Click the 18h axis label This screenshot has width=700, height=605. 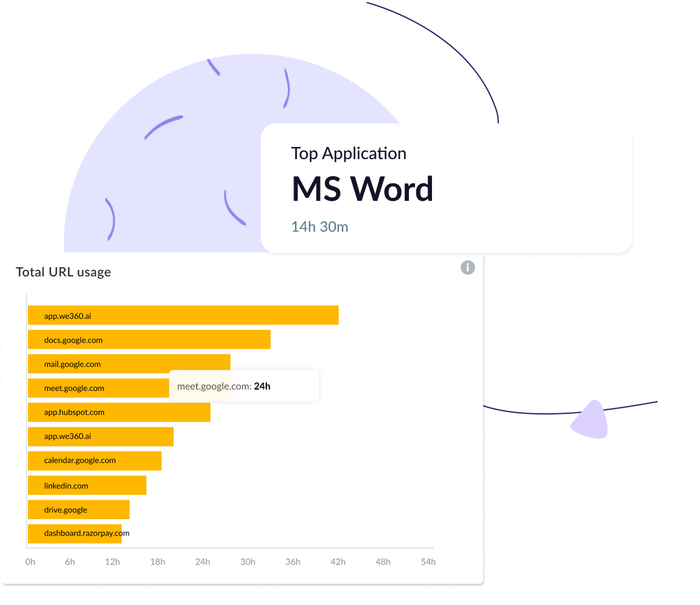pyautogui.click(x=157, y=561)
